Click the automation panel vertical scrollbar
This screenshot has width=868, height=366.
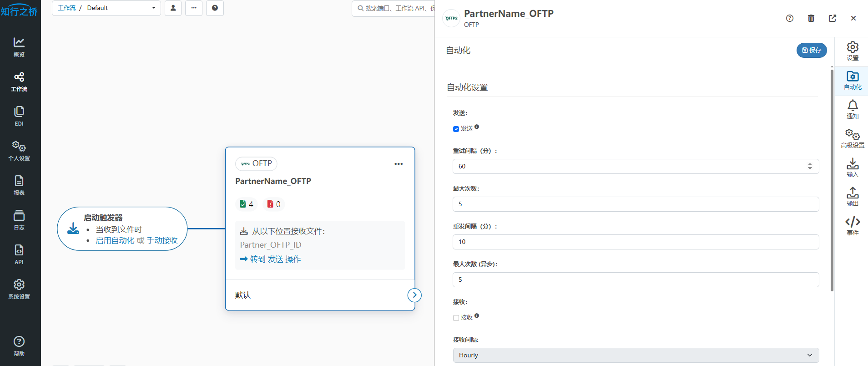(832, 182)
